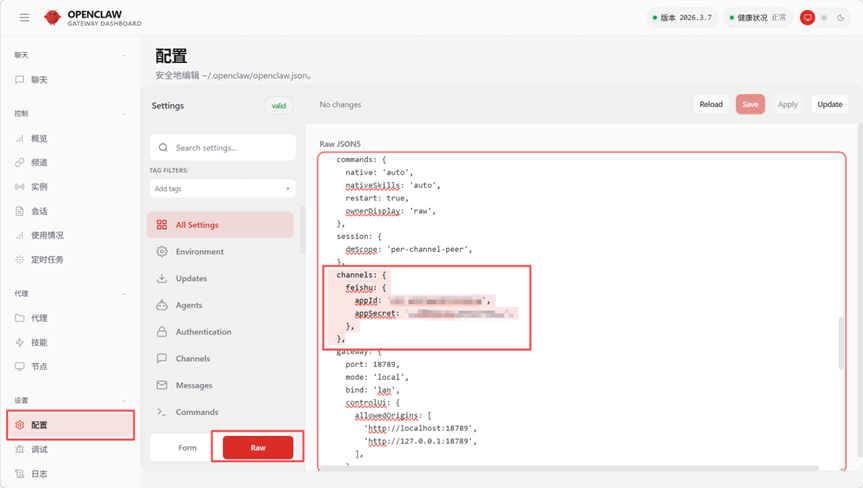Click the version 2026.3.7 badge

(682, 18)
